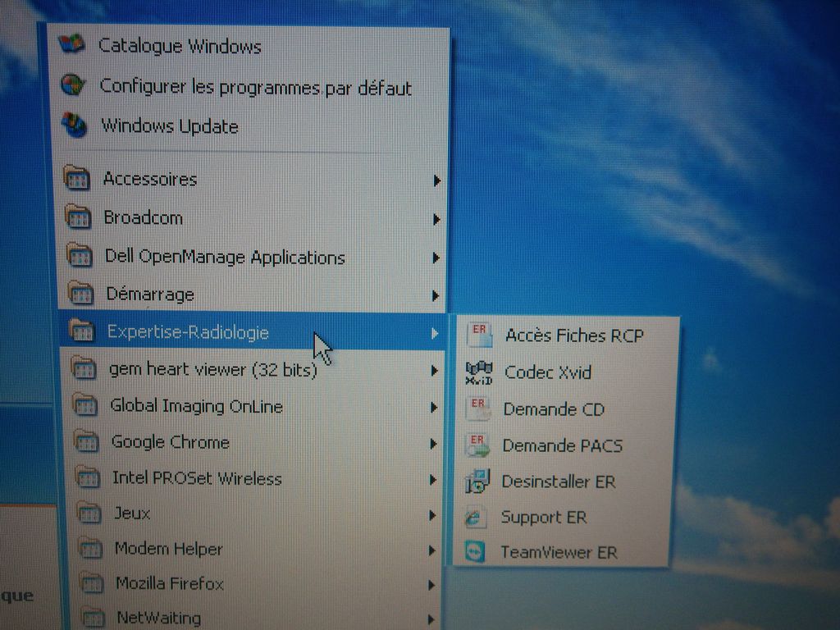Expand the Dell OpenManage Applications arrow

click(436, 258)
